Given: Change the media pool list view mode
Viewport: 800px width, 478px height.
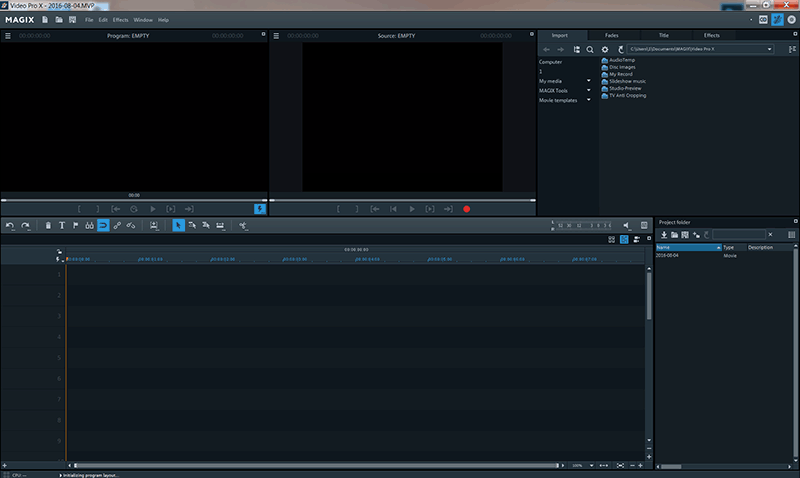Looking at the screenshot, I should click(x=792, y=49).
